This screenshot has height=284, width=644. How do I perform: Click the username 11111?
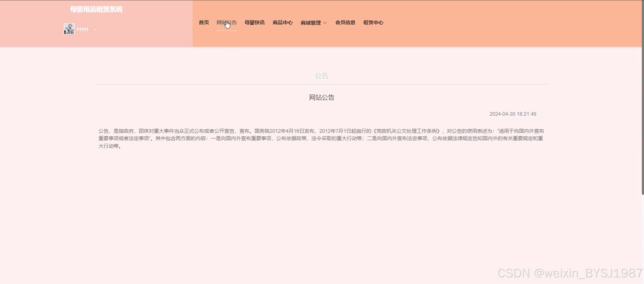(x=82, y=29)
